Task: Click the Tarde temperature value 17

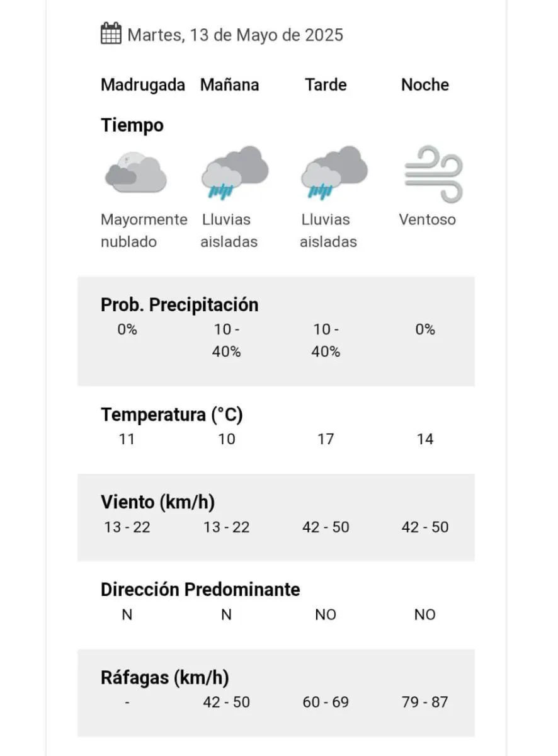Action: pyautogui.click(x=326, y=439)
